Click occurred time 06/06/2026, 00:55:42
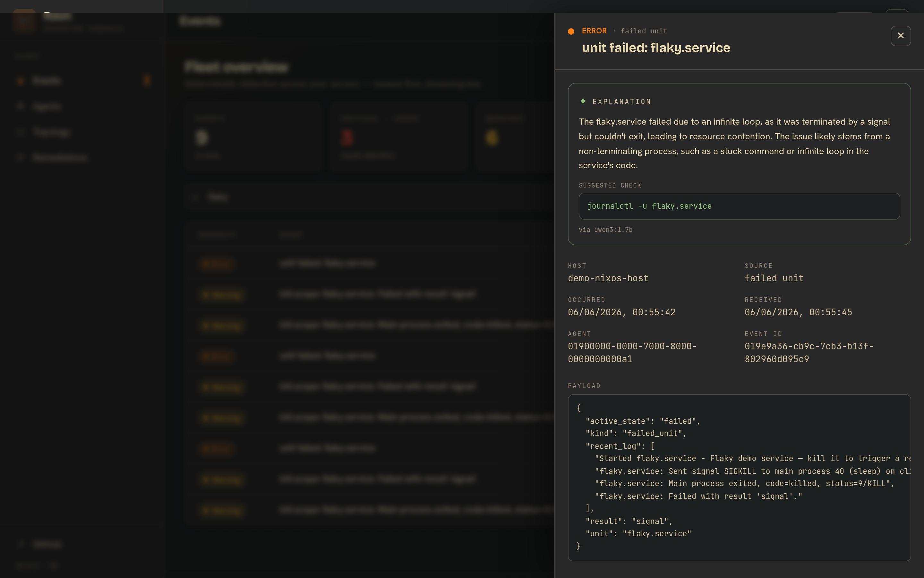The height and width of the screenshot is (578, 924). pyautogui.click(x=621, y=312)
